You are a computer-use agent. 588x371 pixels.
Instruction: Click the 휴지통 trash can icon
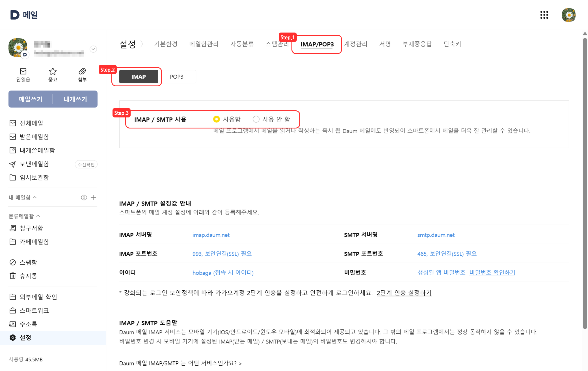point(13,276)
